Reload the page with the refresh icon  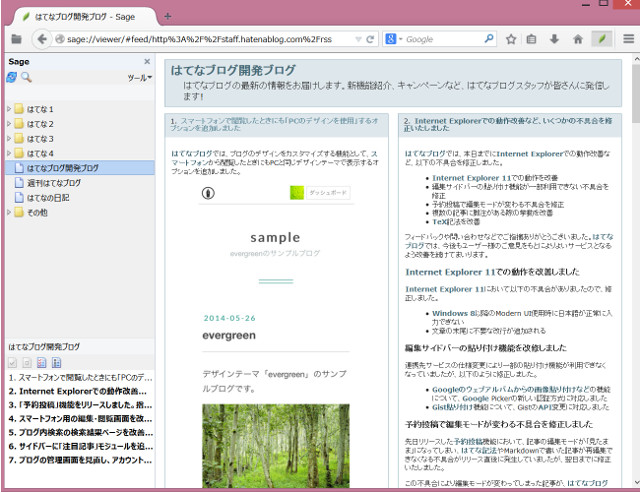[370, 39]
